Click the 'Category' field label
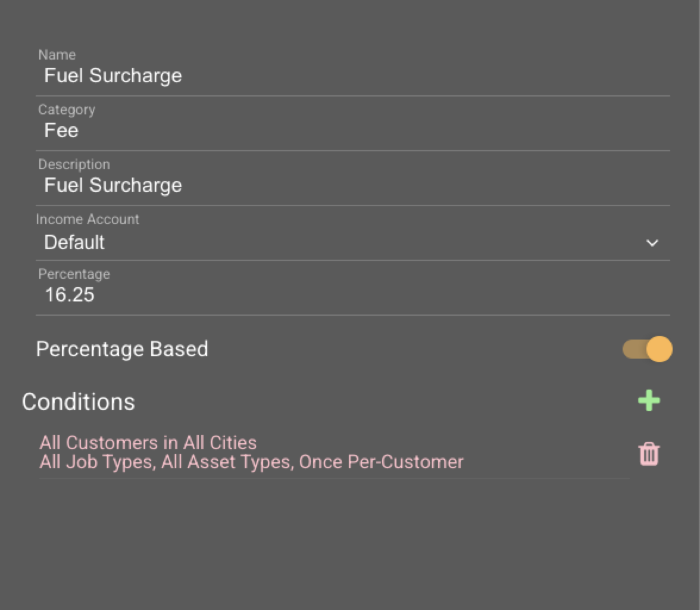 67,110
